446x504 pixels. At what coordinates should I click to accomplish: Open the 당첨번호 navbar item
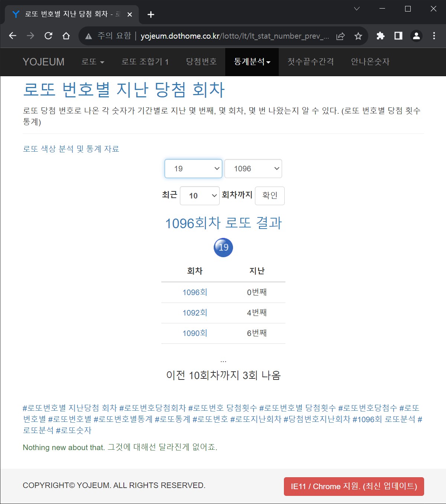tap(201, 62)
